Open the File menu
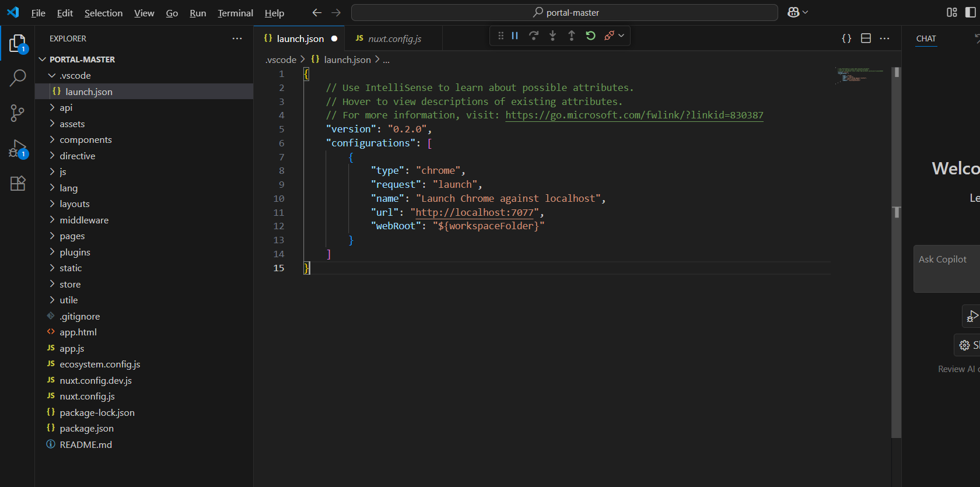This screenshot has width=980, height=487. pyautogui.click(x=38, y=13)
